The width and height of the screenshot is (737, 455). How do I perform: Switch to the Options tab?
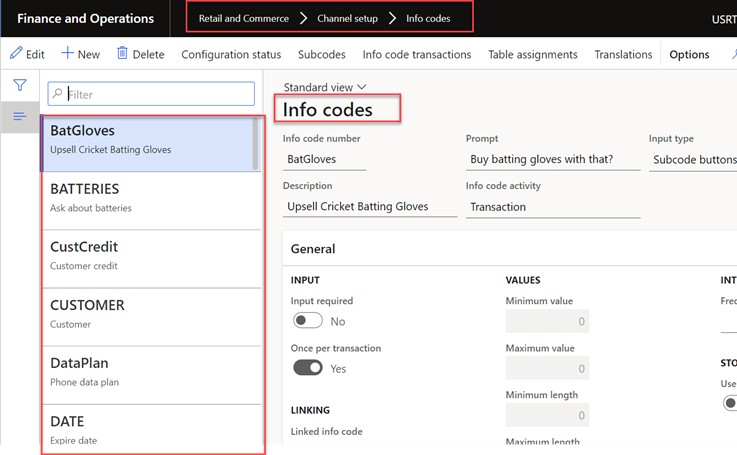(689, 55)
